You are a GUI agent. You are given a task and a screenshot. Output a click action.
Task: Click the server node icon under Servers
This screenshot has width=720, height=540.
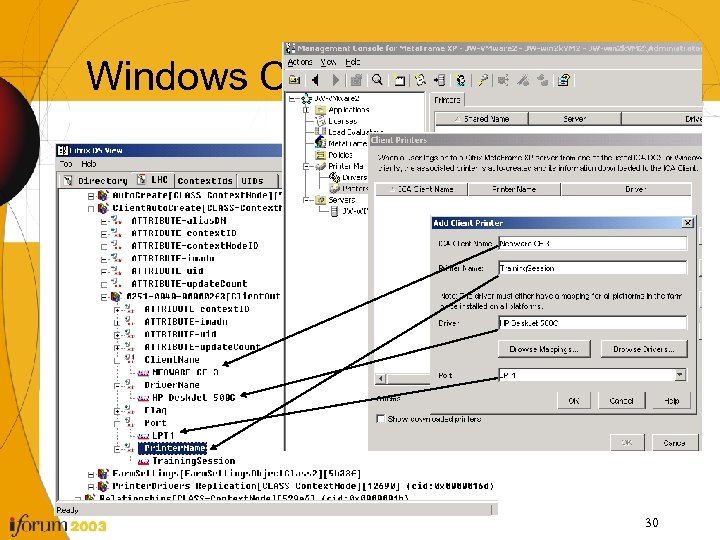335,211
